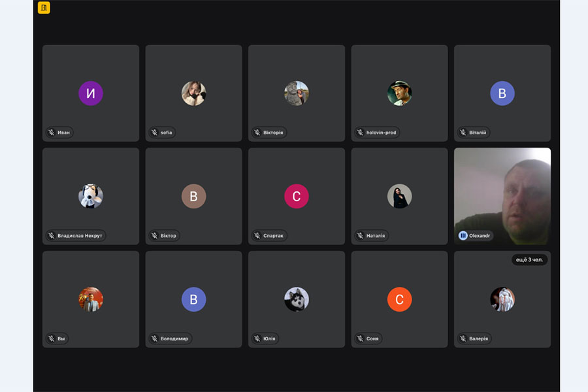Click the name label 'Володимир'
588x392 pixels.
tap(174, 338)
